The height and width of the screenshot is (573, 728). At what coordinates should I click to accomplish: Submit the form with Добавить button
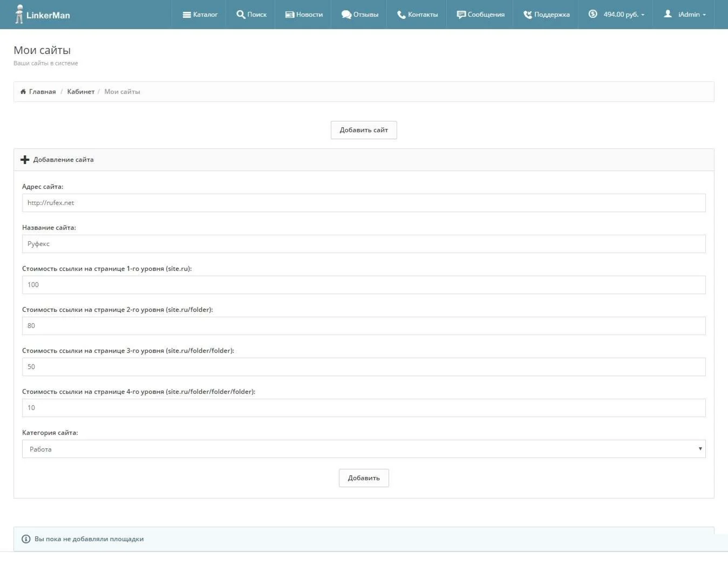363,478
